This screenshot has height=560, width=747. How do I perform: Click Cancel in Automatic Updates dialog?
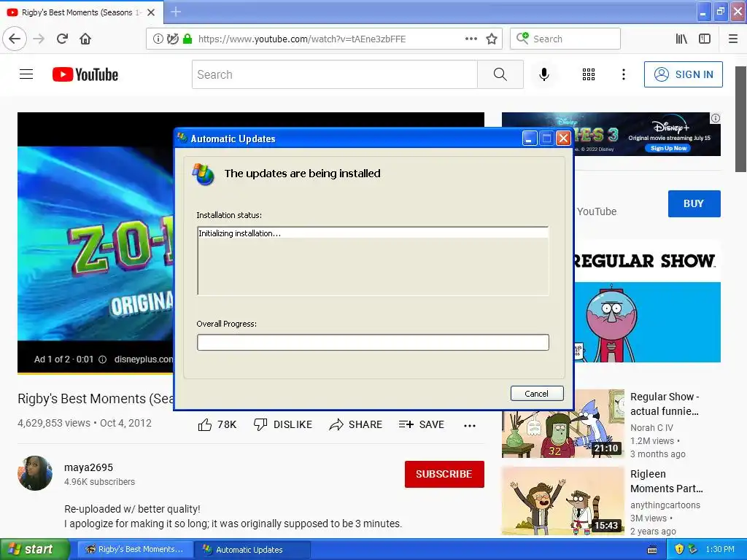point(537,393)
